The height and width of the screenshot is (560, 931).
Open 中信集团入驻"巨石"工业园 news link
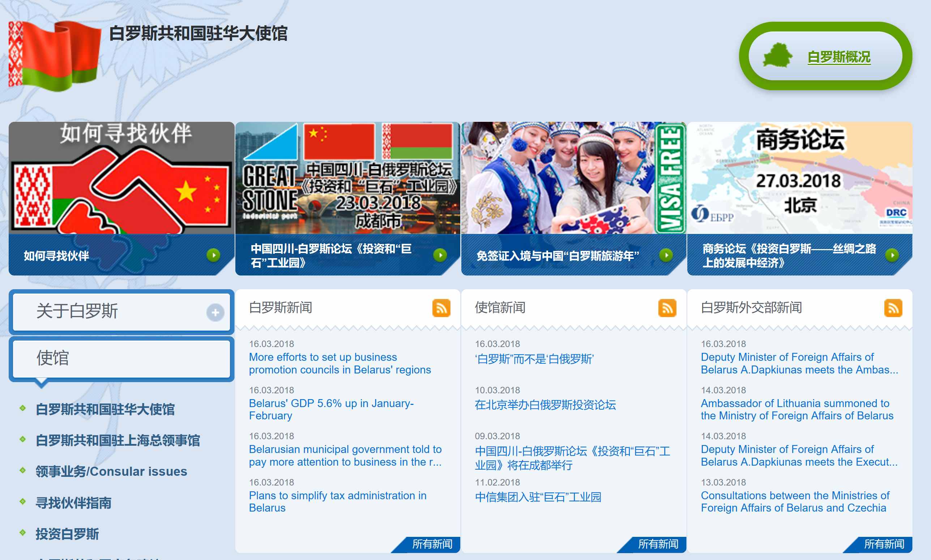click(538, 497)
